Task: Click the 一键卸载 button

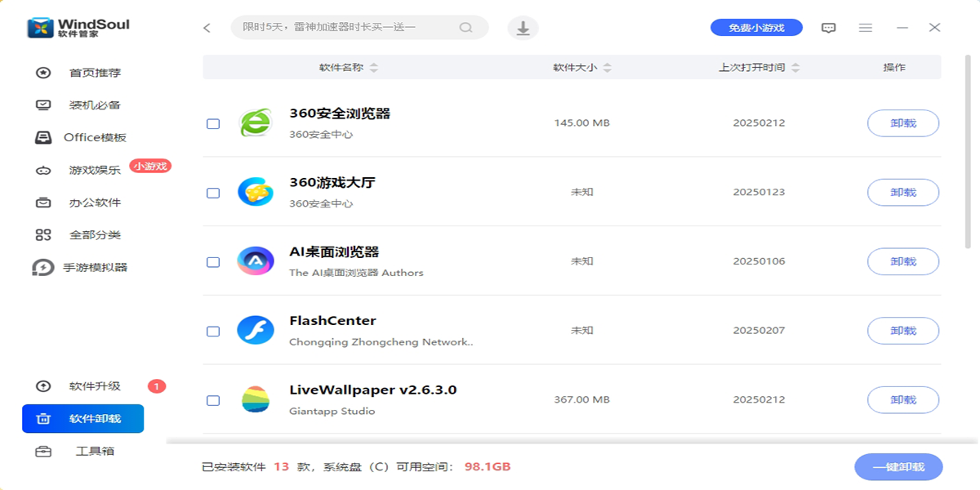Action: click(x=899, y=467)
